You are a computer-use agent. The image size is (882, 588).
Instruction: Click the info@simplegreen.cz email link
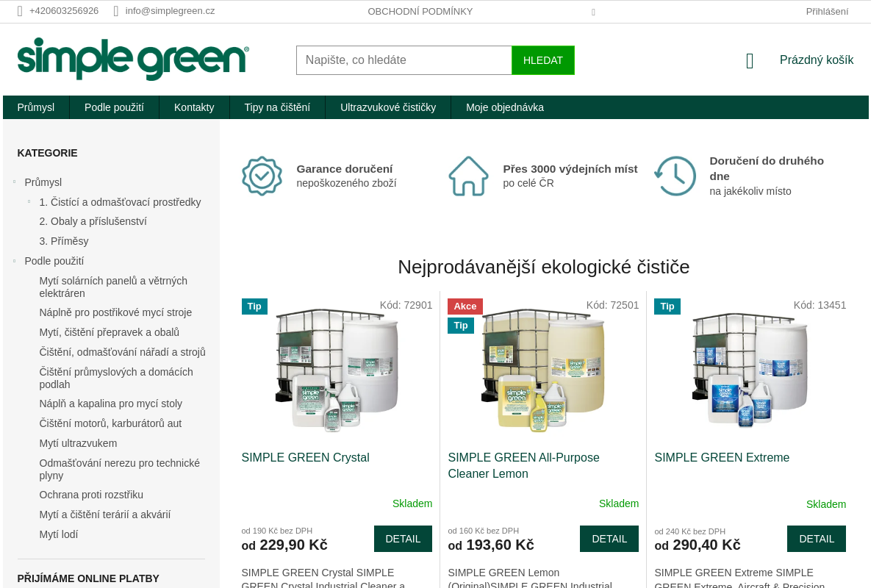(x=170, y=11)
